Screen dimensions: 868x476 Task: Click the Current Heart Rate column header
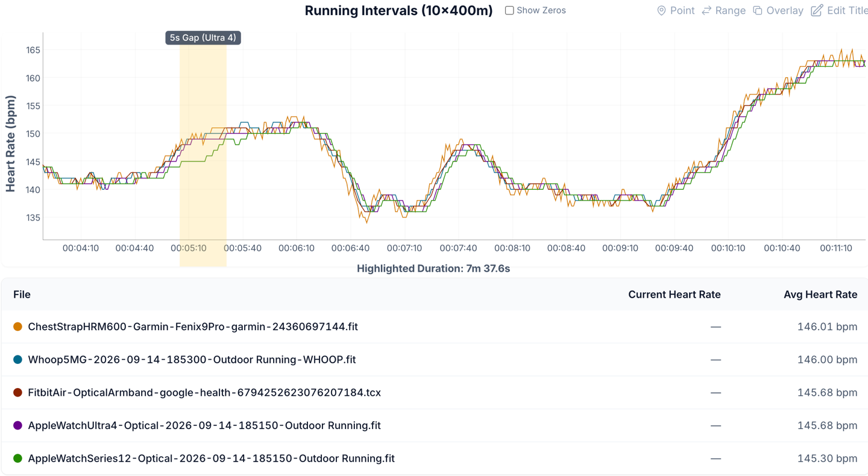675,295
